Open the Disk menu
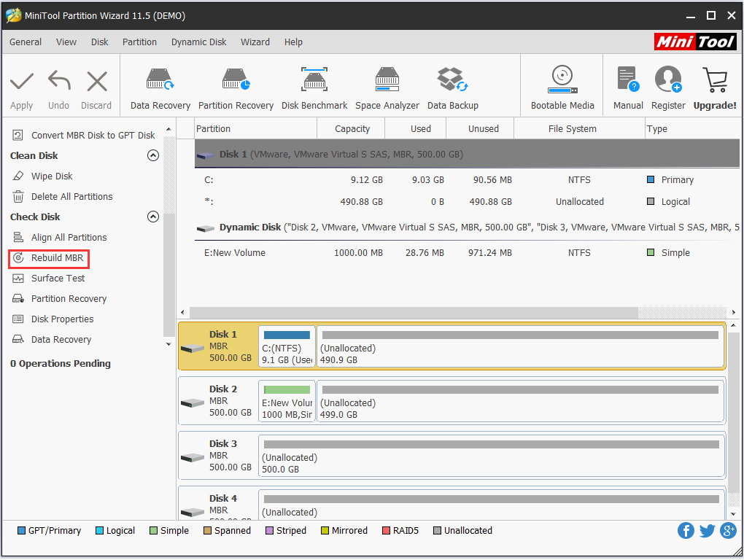 (x=100, y=42)
